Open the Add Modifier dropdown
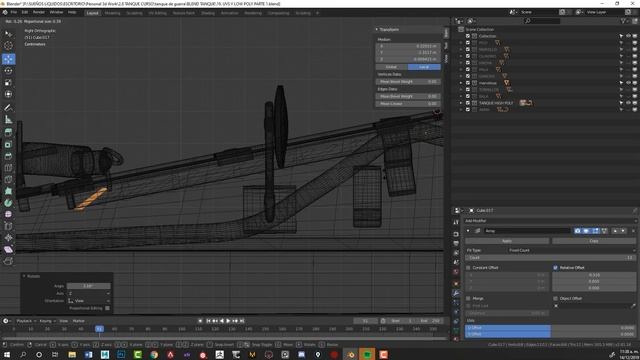Viewport: 640px width, 360px height. click(x=550, y=221)
